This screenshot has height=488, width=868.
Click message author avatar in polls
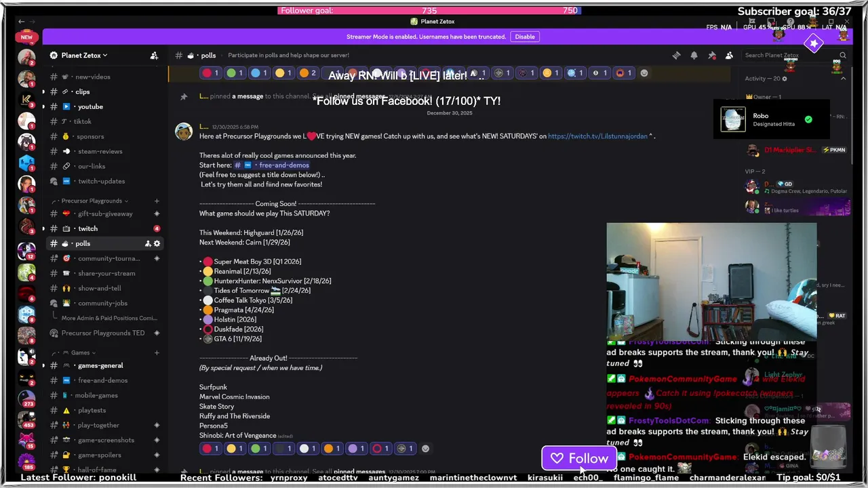(184, 131)
